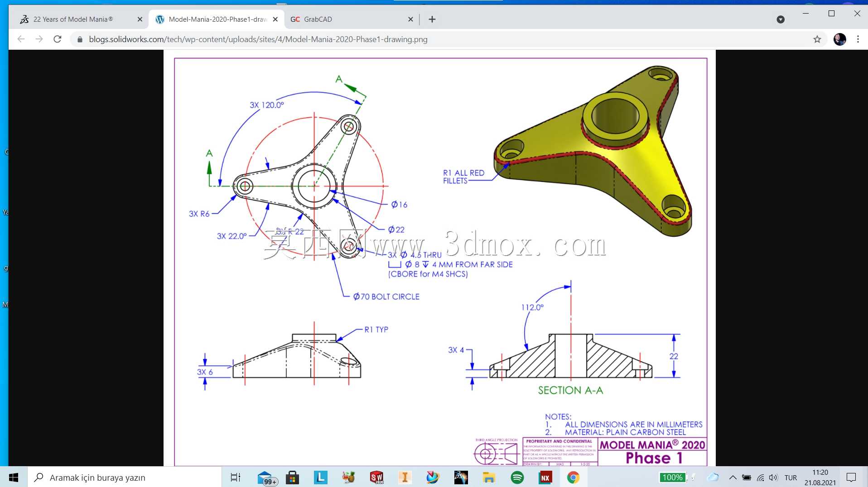Open the Wi-Fi network tray icon

pos(761,477)
